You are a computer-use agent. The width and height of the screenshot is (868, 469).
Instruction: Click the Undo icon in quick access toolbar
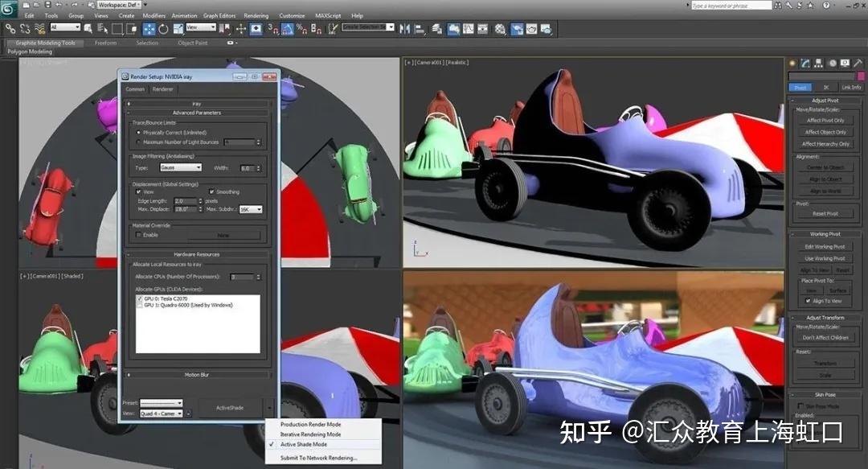tap(59, 6)
